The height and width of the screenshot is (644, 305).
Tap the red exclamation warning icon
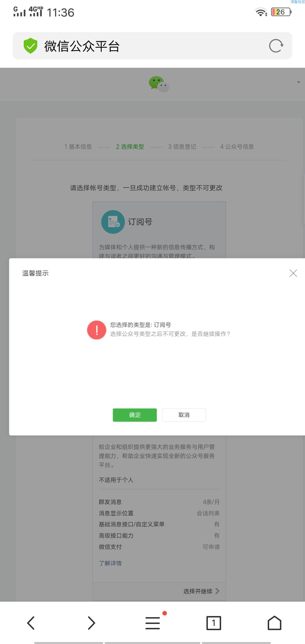(97, 330)
